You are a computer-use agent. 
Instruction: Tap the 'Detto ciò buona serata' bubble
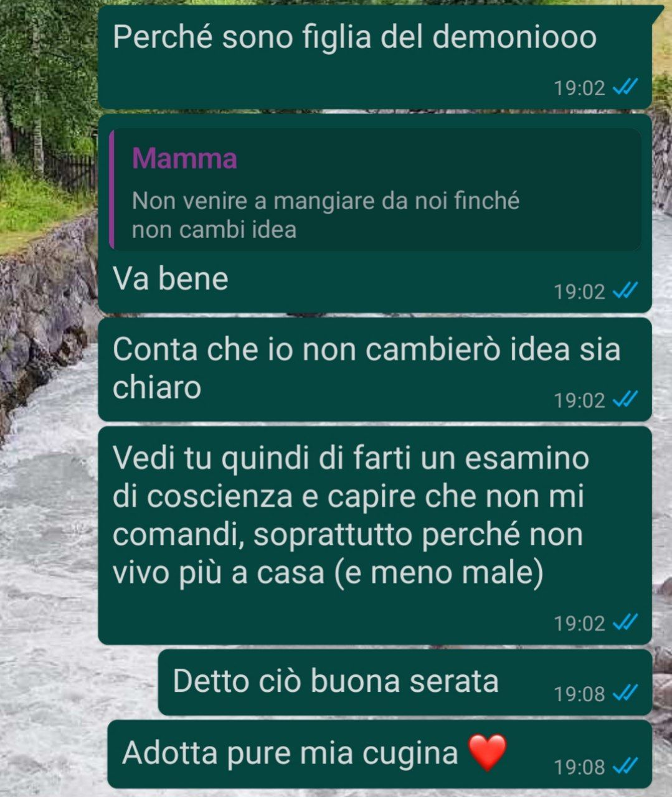(405, 682)
